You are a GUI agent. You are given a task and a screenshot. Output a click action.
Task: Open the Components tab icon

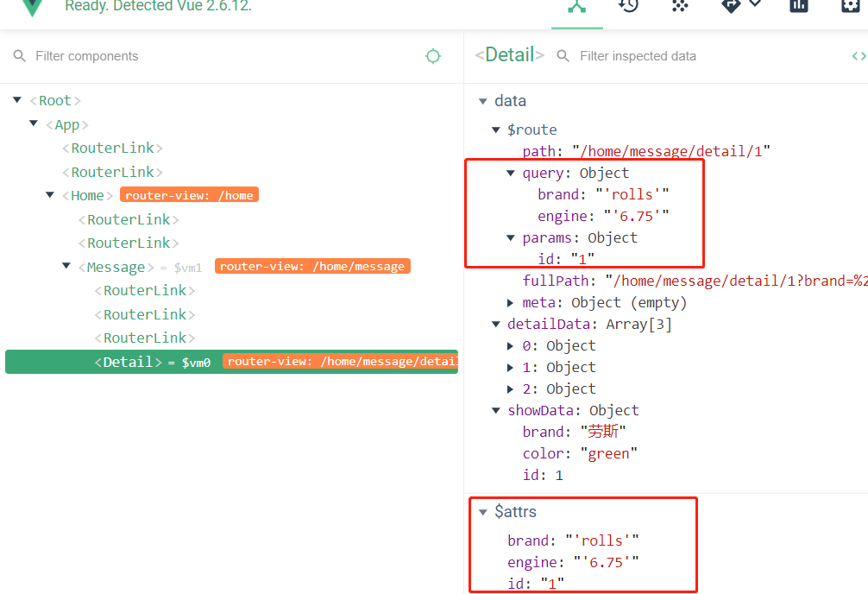pyautogui.click(x=576, y=6)
